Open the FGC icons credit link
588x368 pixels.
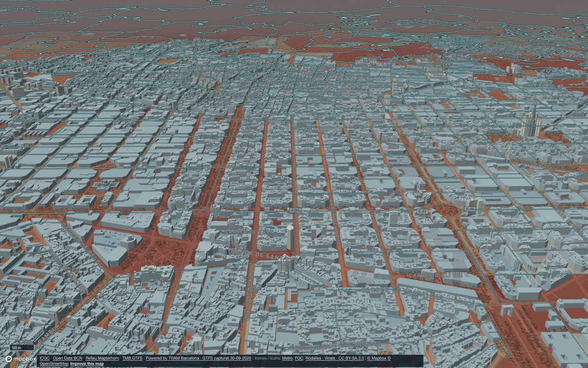point(299,358)
